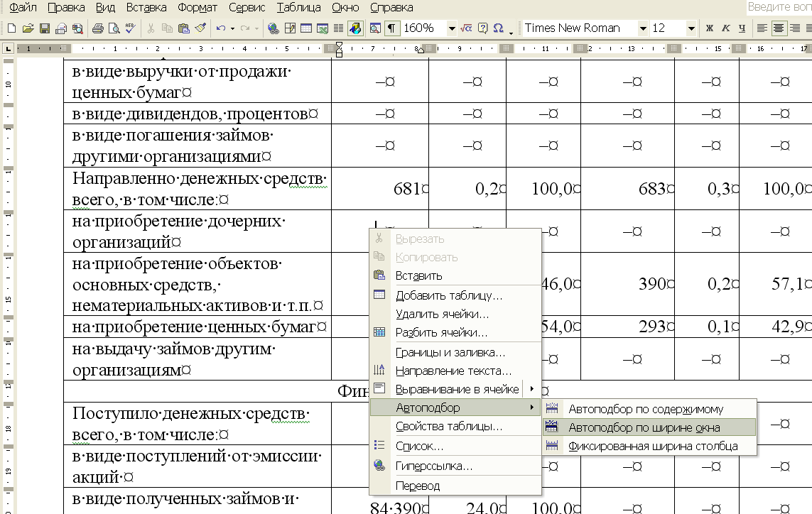Select 'Автоподбор по ширине окна' option
Screen dimensions: 812x514
click(649, 427)
